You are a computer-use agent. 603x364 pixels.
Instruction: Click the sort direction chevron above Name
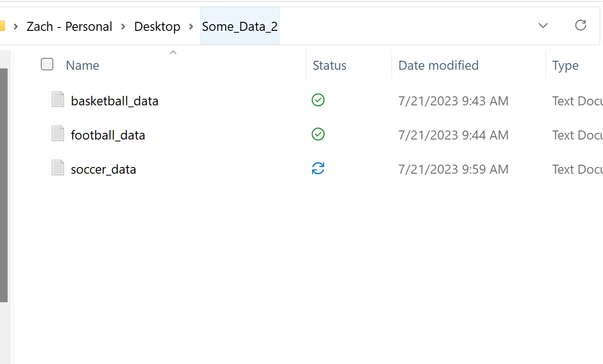pyautogui.click(x=173, y=52)
